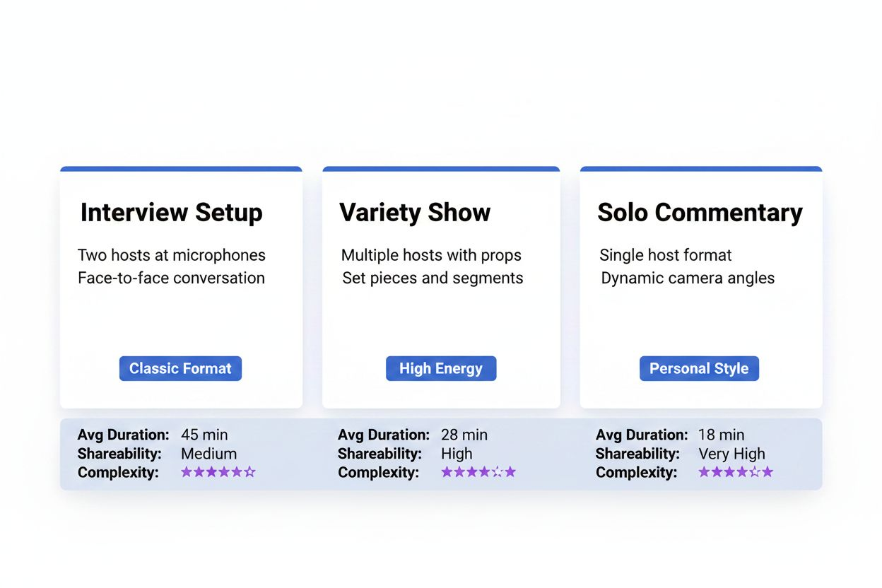Select the High Energy badge
The width and height of the screenshot is (882, 588).
[x=441, y=368]
